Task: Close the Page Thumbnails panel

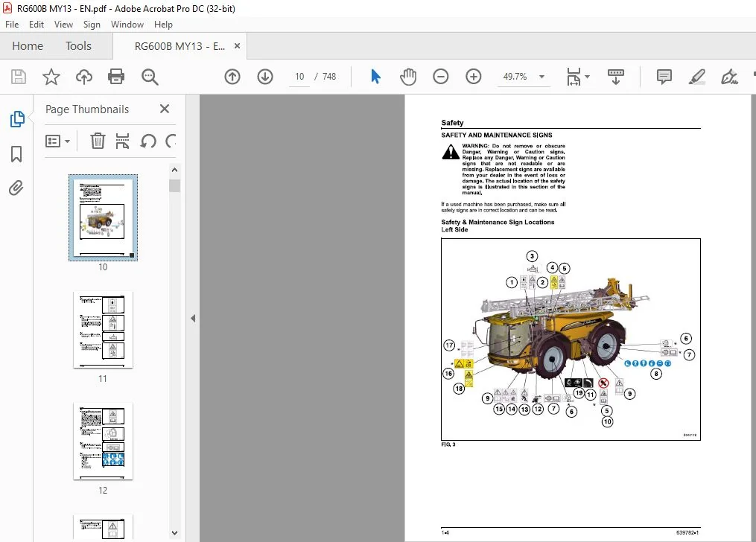Action: point(165,109)
